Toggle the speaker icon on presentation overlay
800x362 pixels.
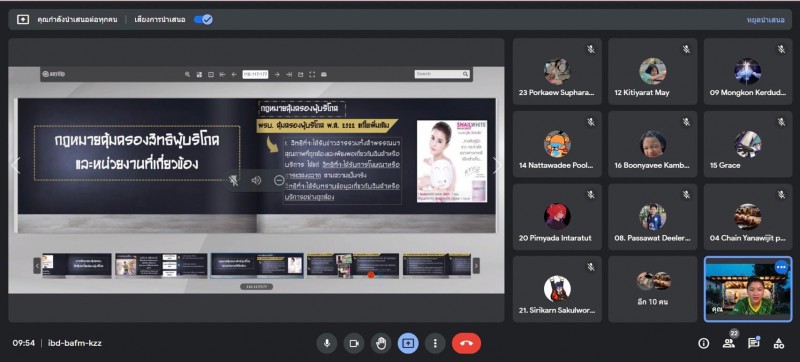coord(256,180)
